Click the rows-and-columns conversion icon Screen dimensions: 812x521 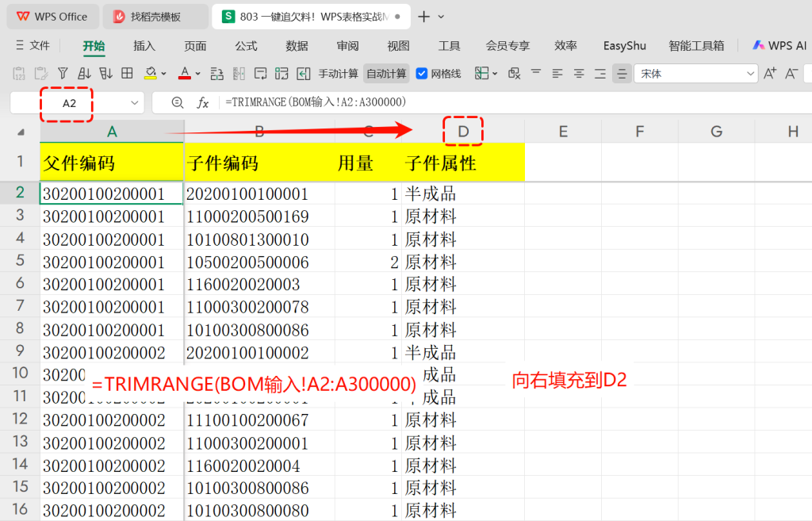pos(217,74)
